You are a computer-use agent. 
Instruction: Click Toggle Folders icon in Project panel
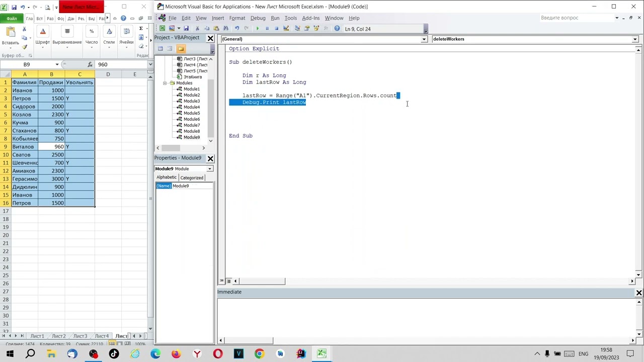point(181,49)
